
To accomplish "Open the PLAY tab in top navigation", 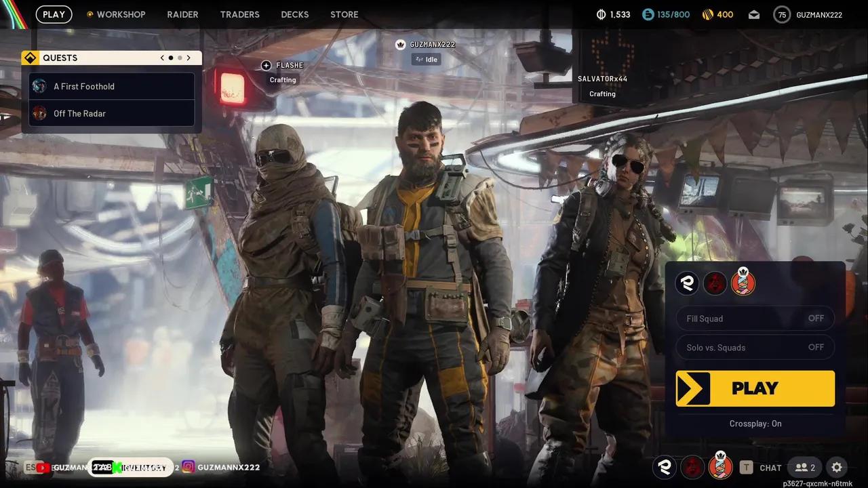I will point(54,14).
